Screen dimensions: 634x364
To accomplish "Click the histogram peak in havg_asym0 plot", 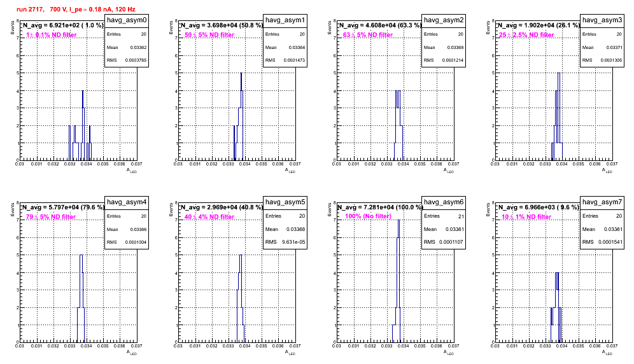I will tap(83, 90).
